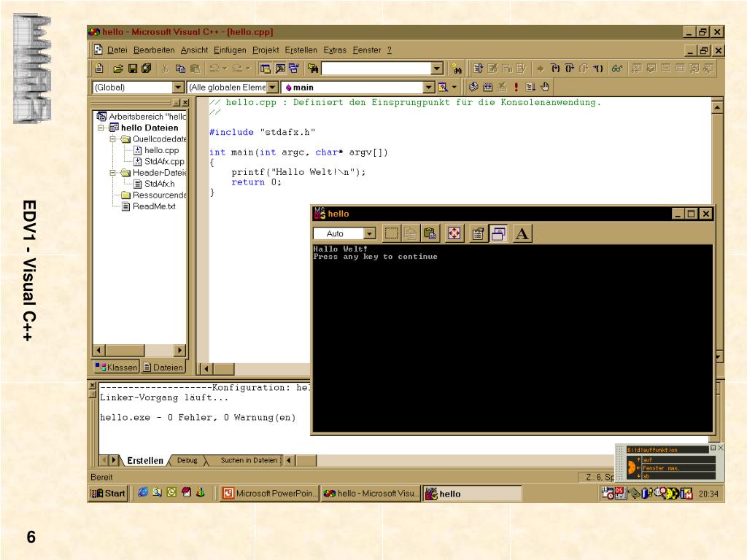Select hello.cpp in the file tree

click(161, 150)
